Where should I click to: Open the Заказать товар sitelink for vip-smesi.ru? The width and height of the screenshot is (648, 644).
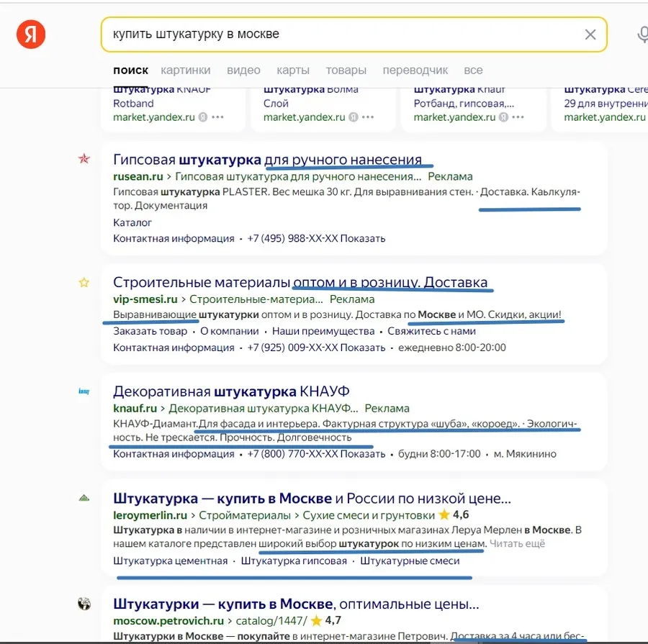(149, 331)
